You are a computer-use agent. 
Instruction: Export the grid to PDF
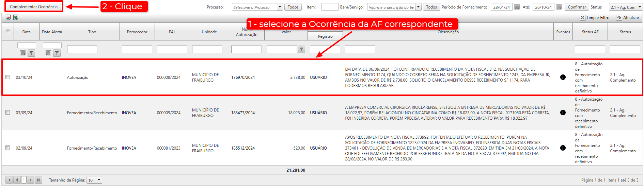8,17
